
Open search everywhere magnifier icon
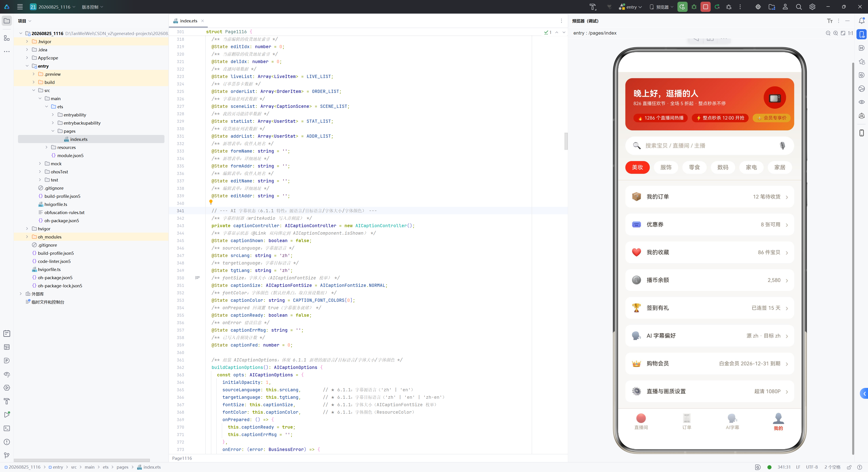click(x=799, y=7)
